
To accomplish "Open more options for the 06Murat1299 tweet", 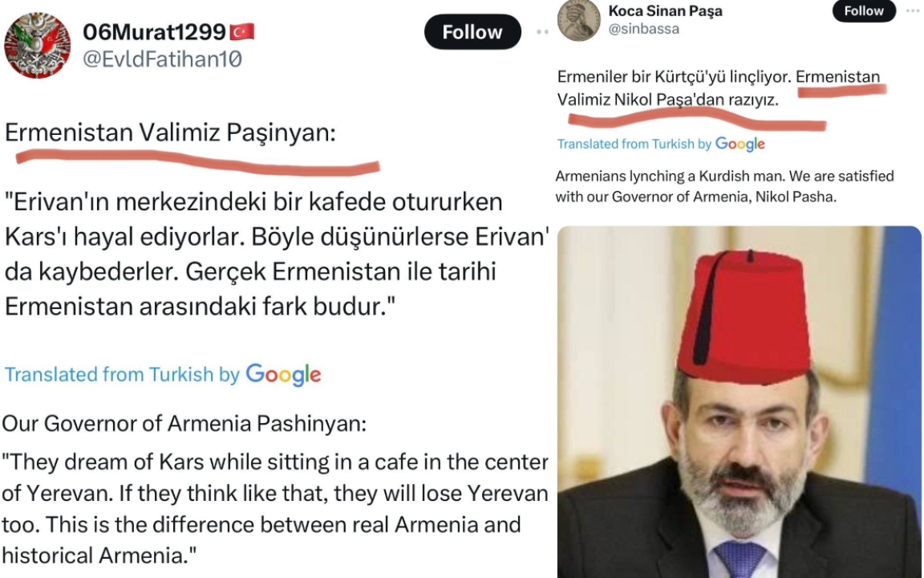I will coord(543,32).
